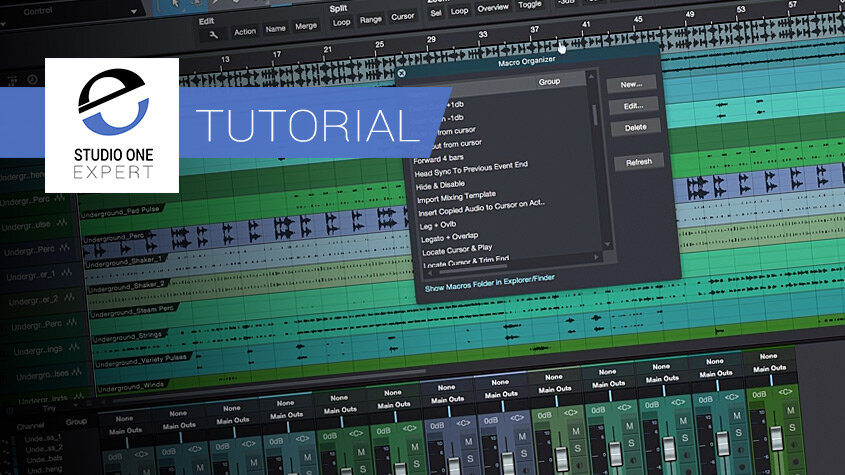
Task: Select the Arrow tool in top toolbar
Action: 176,3
